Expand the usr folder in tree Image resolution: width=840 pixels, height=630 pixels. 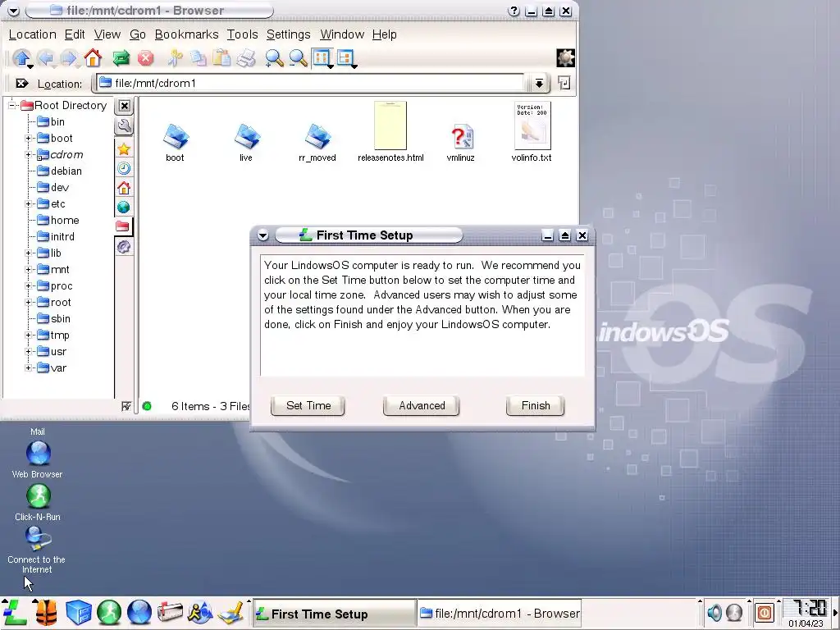29,352
